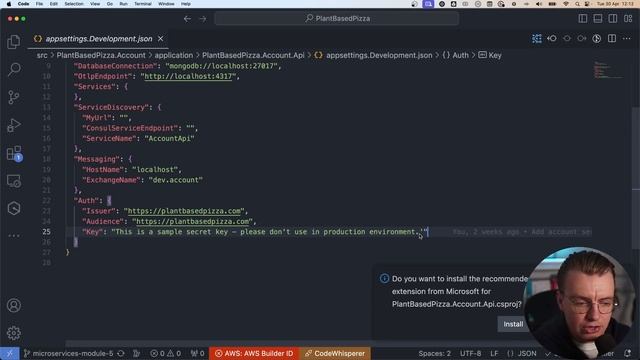This screenshot has height=360, width=640.
Task: Follow the http://localhost:4317 link
Action: click(188, 76)
